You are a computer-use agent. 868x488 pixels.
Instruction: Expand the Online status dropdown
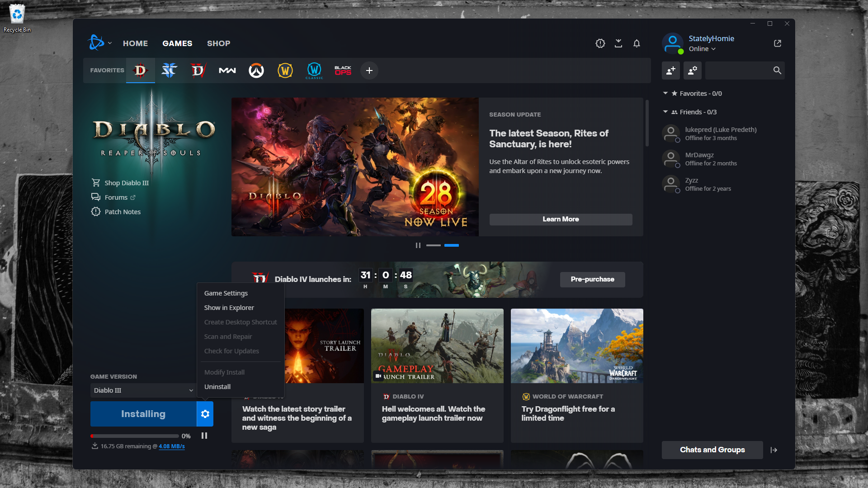coord(702,49)
